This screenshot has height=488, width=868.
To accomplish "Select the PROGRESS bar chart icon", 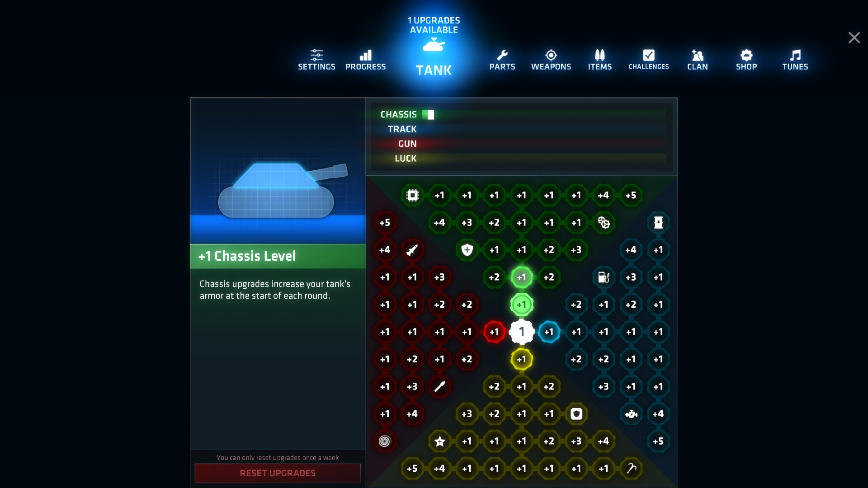I will click(365, 54).
